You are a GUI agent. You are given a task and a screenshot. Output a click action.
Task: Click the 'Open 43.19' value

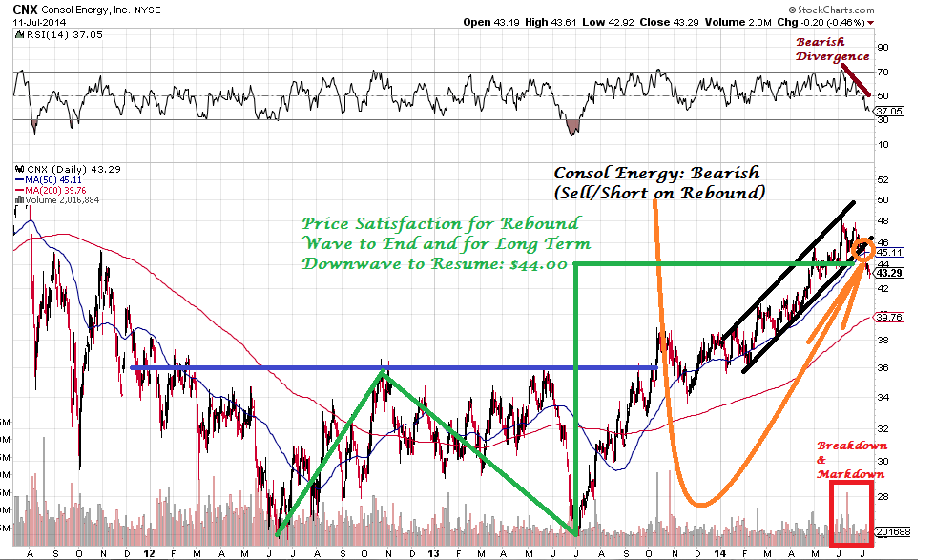click(490, 22)
